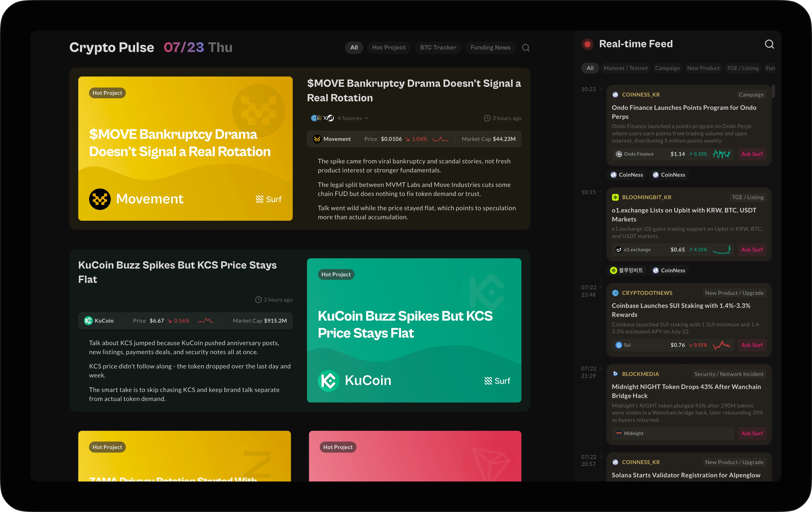The image size is (812, 512).
Task: Click the green KuCoin card image
Action: point(414,330)
